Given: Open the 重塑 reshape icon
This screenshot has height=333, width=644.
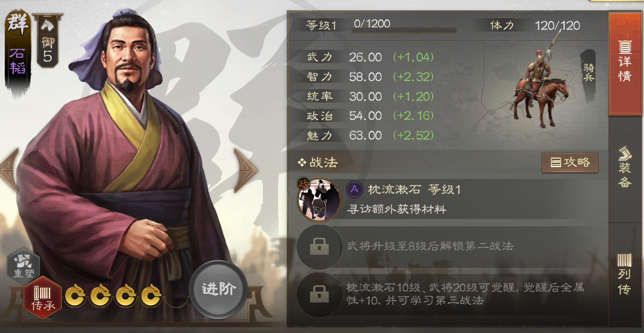Looking at the screenshot, I should [x=23, y=265].
